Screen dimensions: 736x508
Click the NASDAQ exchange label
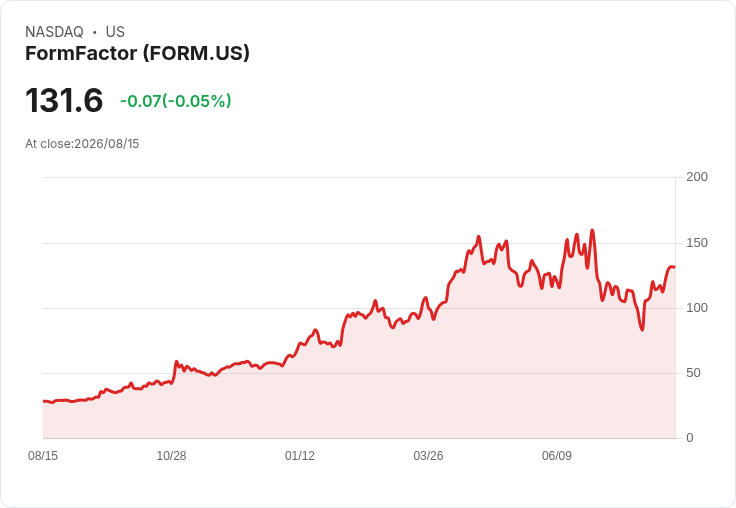coord(54,32)
